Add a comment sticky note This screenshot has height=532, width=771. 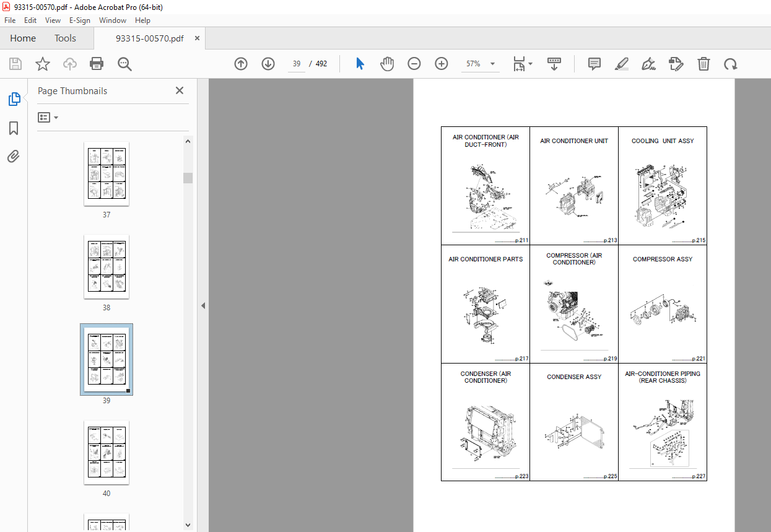pos(595,64)
